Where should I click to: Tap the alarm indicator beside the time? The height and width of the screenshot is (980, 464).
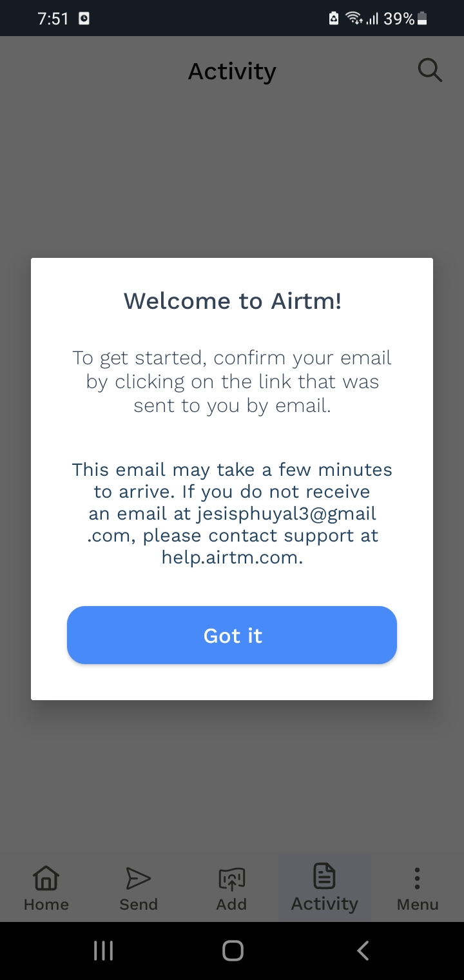pos(84,19)
